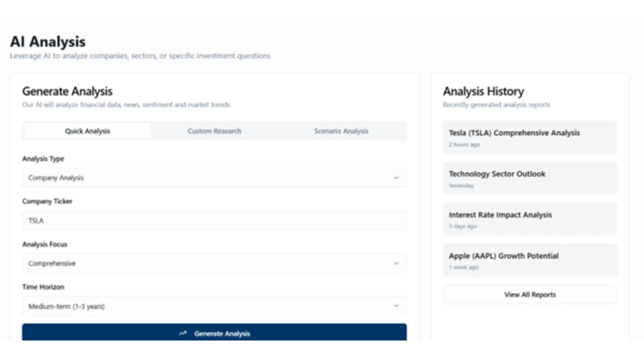View the Technology Sector Outlook report
Viewport: 644px width, 362px height.
tap(529, 178)
